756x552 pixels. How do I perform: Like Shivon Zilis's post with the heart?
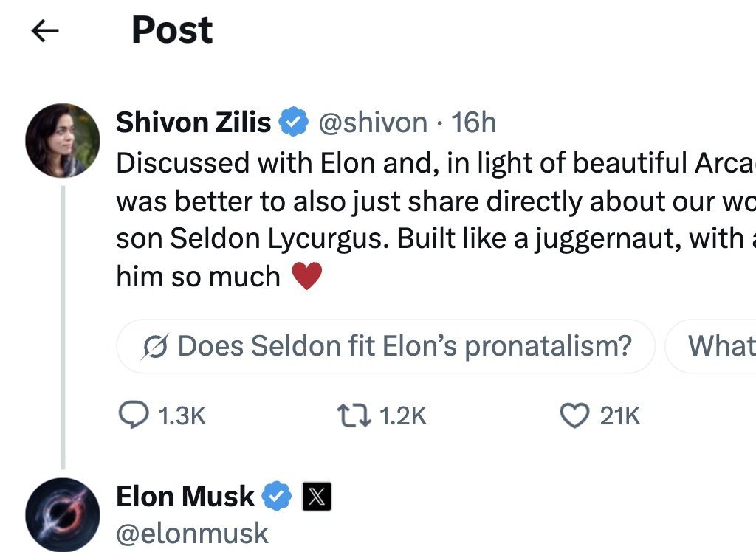[x=574, y=416]
